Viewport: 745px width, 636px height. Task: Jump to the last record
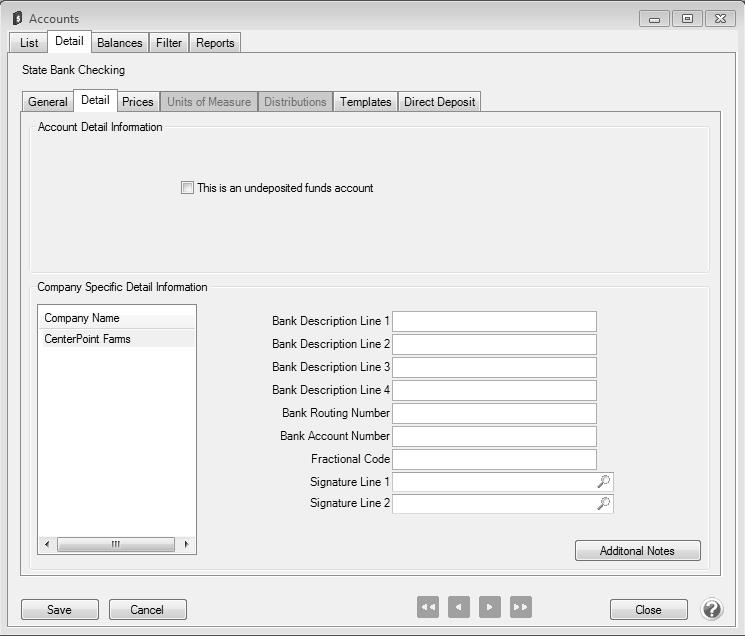click(x=521, y=608)
